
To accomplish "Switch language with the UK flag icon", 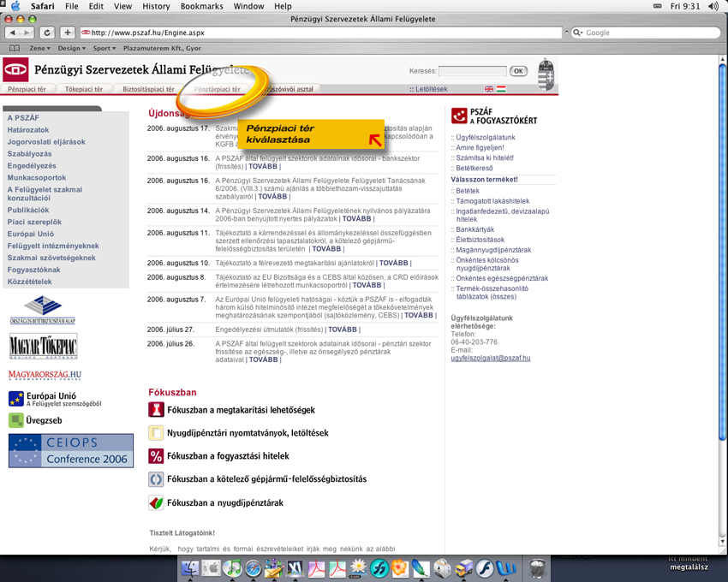I will (489, 89).
